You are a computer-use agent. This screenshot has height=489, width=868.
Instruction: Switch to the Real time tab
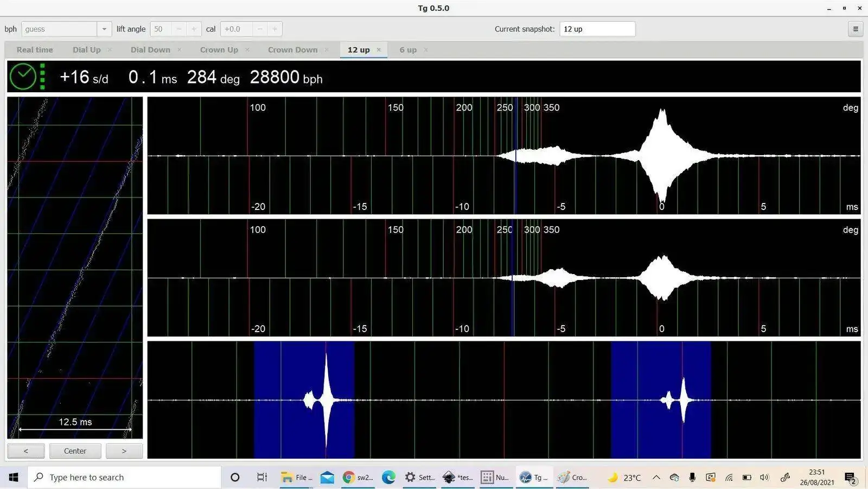35,50
